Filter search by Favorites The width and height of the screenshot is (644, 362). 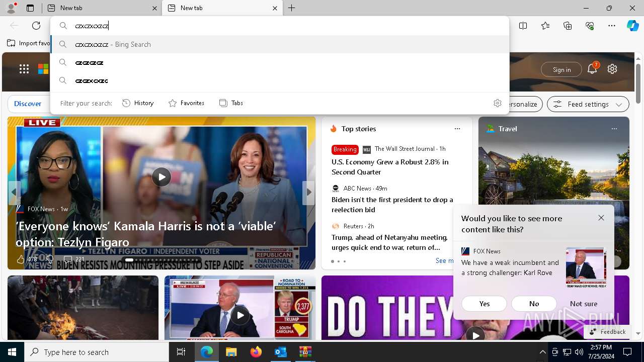point(186,103)
